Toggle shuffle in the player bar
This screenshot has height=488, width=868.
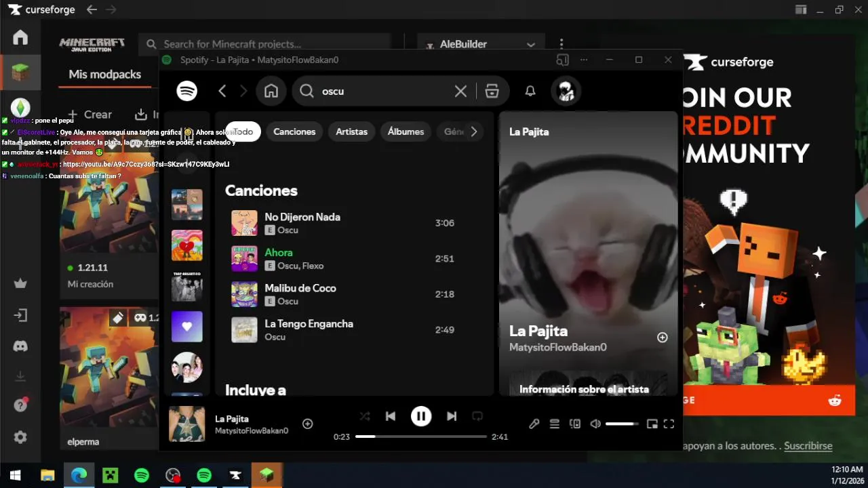point(365,416)
